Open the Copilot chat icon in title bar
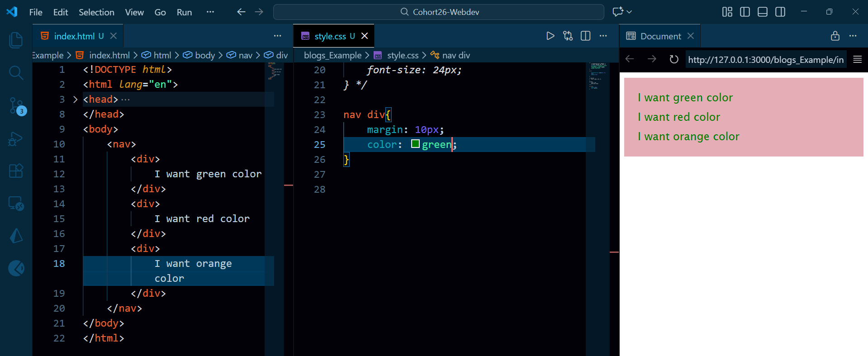 tap(618, 12)
